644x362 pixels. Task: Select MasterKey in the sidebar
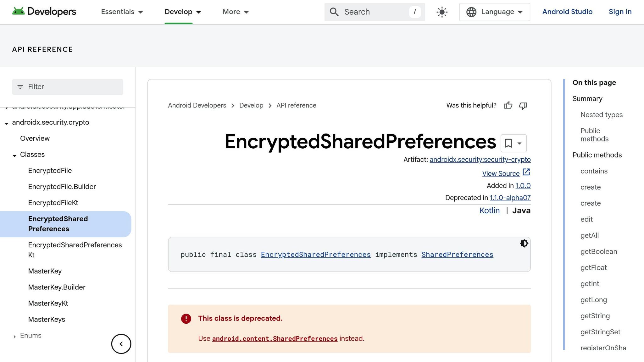coord(45,271)
